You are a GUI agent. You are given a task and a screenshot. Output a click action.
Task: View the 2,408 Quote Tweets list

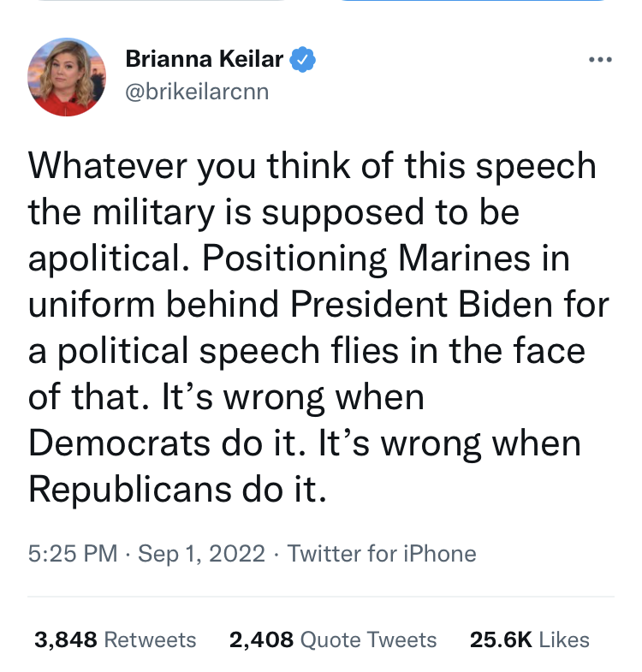point(333,639)
